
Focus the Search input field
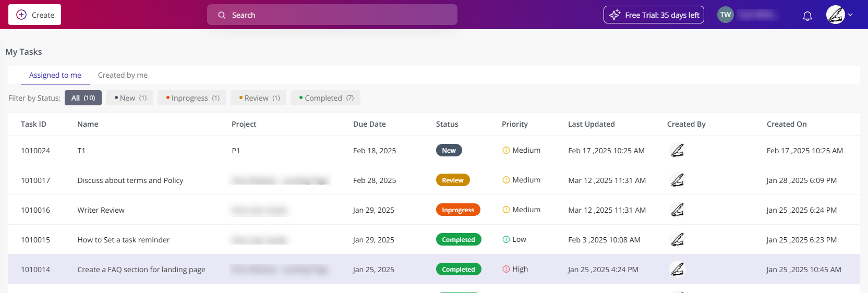click(332, 15)
